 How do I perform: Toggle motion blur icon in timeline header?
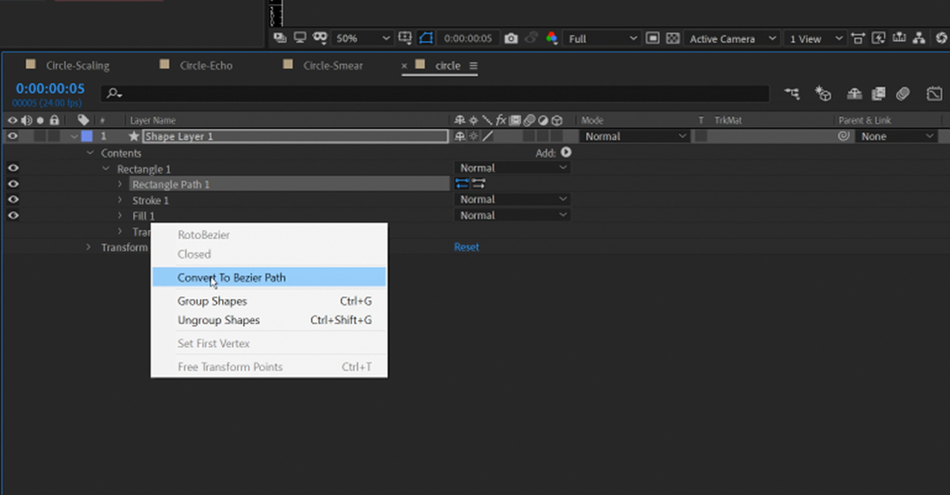point(903,93)
